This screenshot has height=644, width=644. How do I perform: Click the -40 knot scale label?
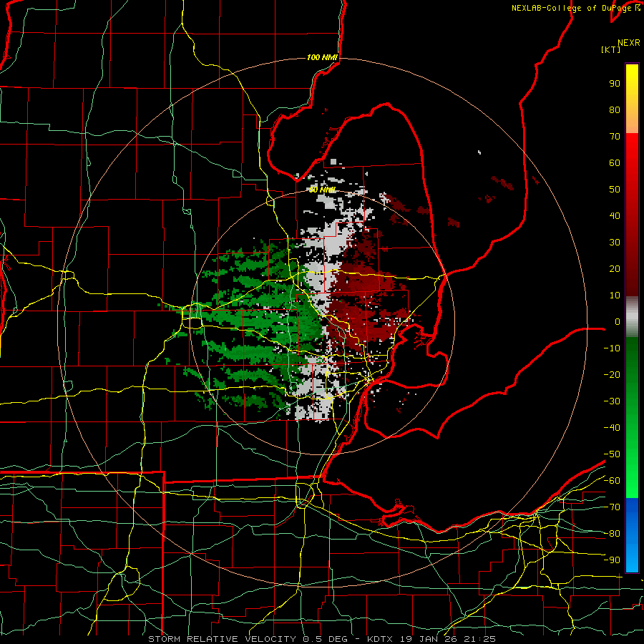pyautogui.click(x=612, y=428)
